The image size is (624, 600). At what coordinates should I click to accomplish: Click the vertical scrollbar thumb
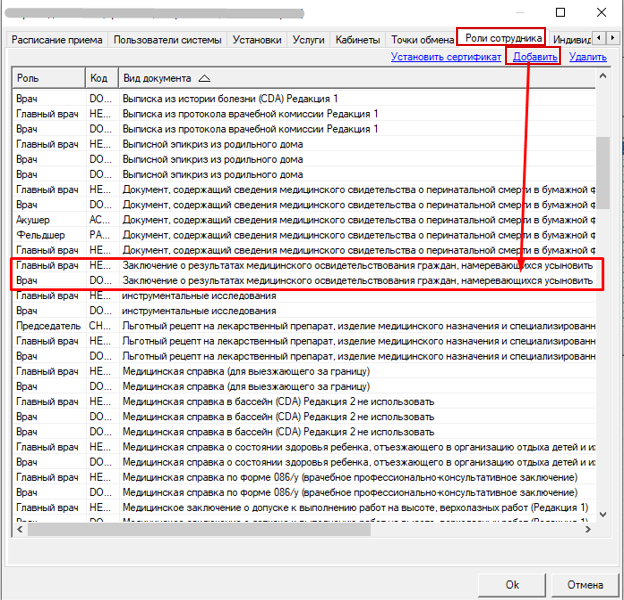[x=603, y=173]
